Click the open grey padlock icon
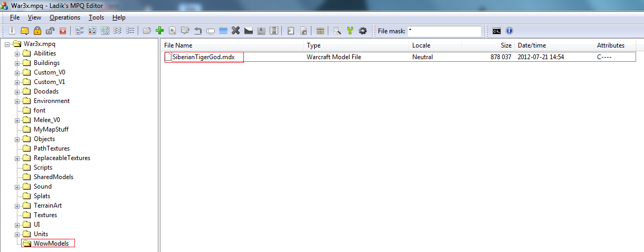Screen dimensions: 644x252 pyautogui.click(x=50, y=31)
